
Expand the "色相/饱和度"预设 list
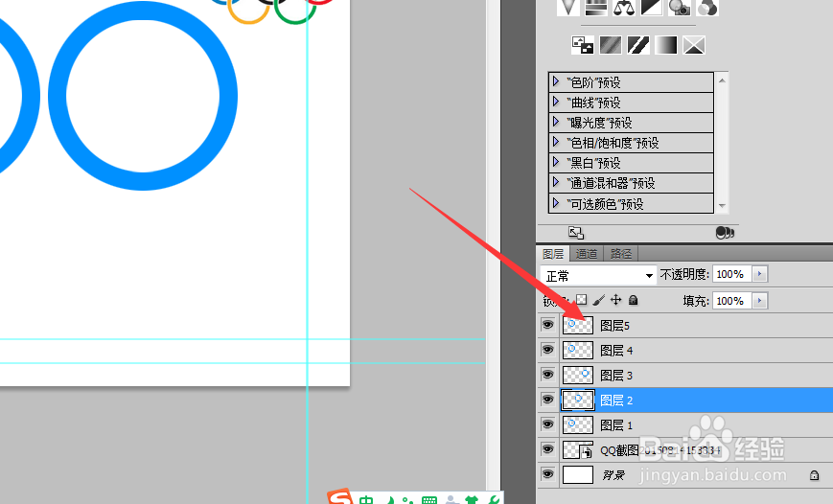click(556, 142)
